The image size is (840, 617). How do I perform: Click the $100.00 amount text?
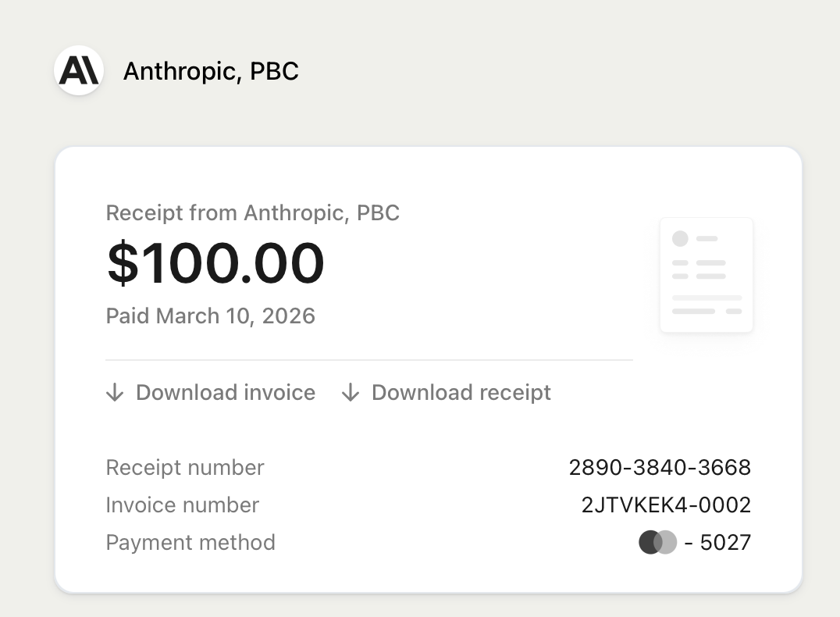pyautogui.click(x=215, y=262)
